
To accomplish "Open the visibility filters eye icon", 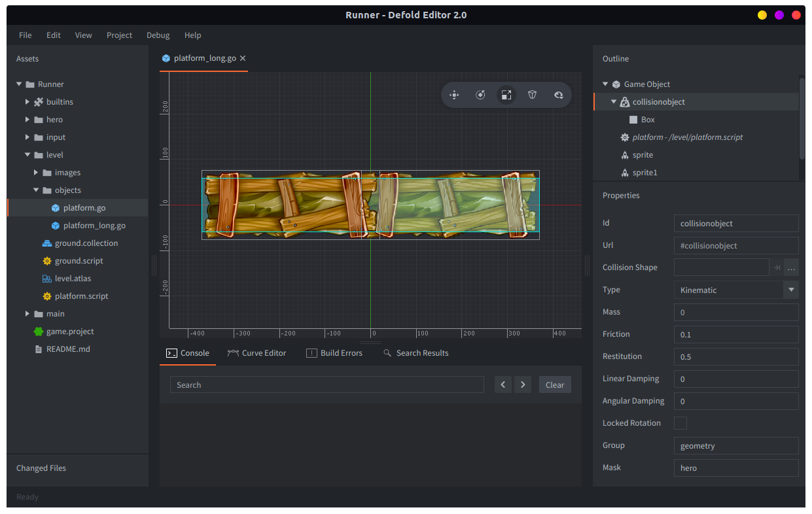I will [558, 95].
